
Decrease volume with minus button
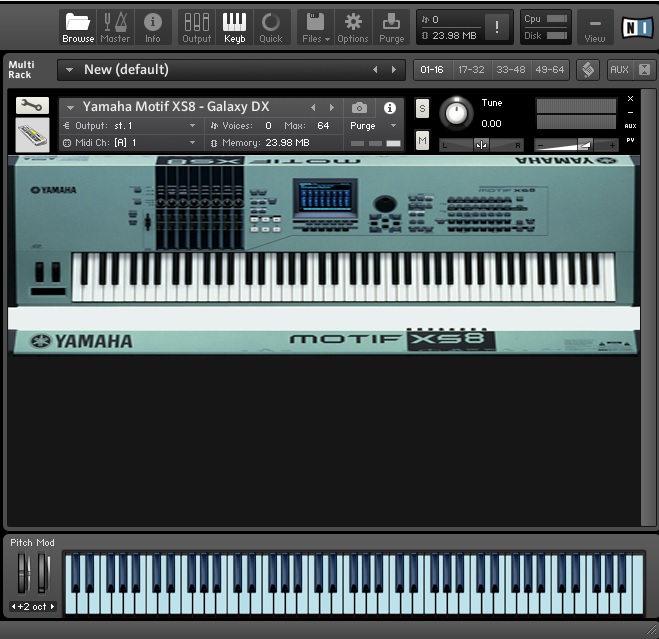point(540,145)
